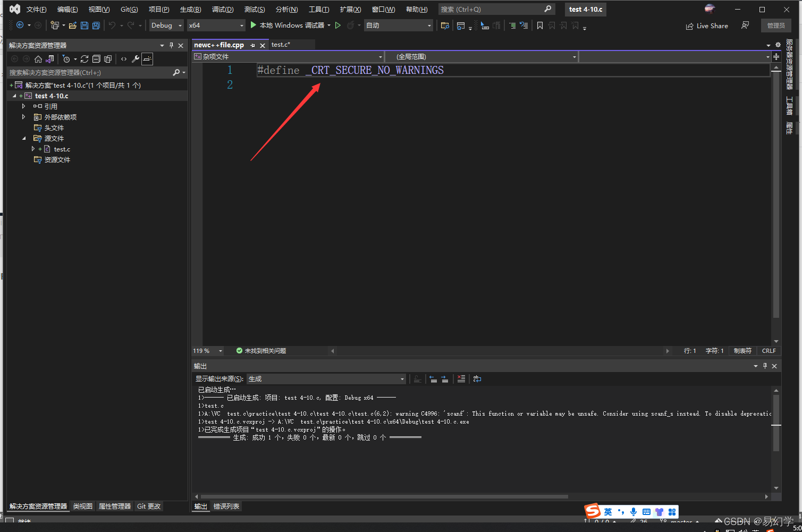Viewport: 802px width, 532px height.
Task: Click Go to Previous Message icon in Output
Action: coord(433,379)
